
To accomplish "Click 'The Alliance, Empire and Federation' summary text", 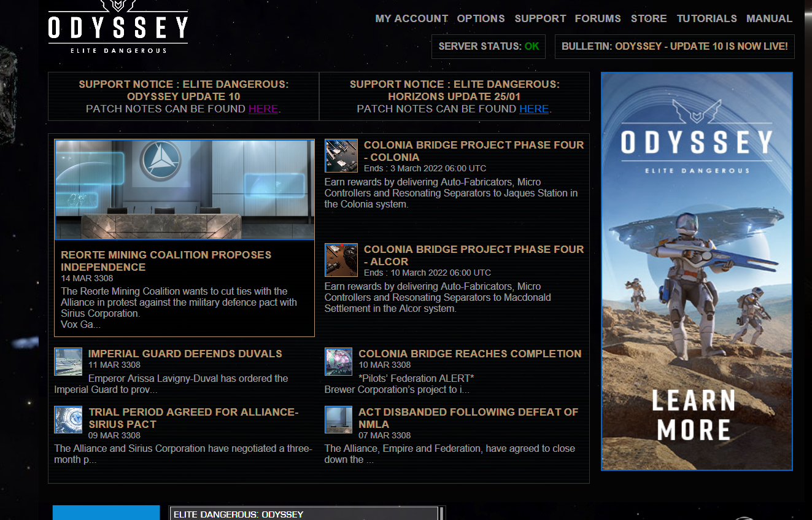I will [450, 454].
